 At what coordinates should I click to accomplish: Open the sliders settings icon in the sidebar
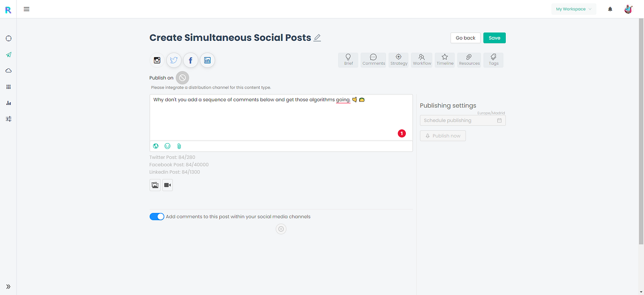pyautogui.click(x=8, y=119)
